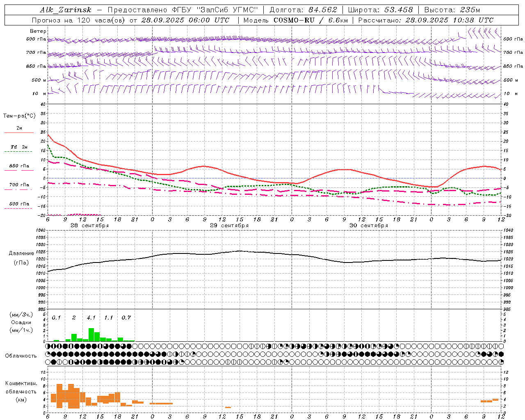Click the 1.1 three-hour precipitation total

point(108,317)
